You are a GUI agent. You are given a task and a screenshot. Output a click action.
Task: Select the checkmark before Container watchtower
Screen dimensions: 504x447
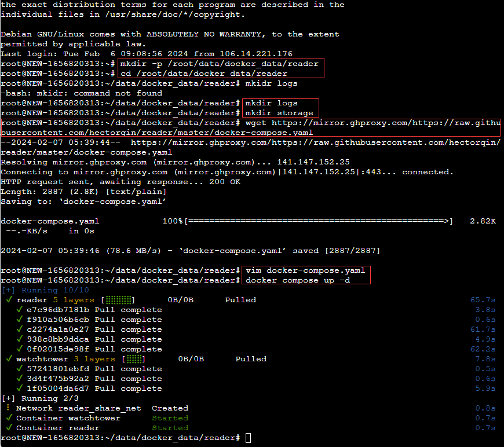[9, 418]
